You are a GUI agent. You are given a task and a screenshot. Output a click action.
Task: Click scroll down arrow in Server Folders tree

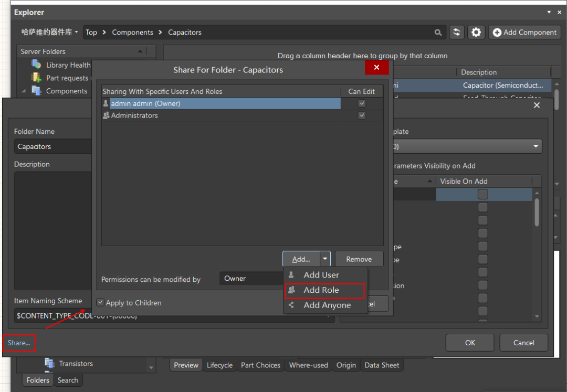click(151, 368)
